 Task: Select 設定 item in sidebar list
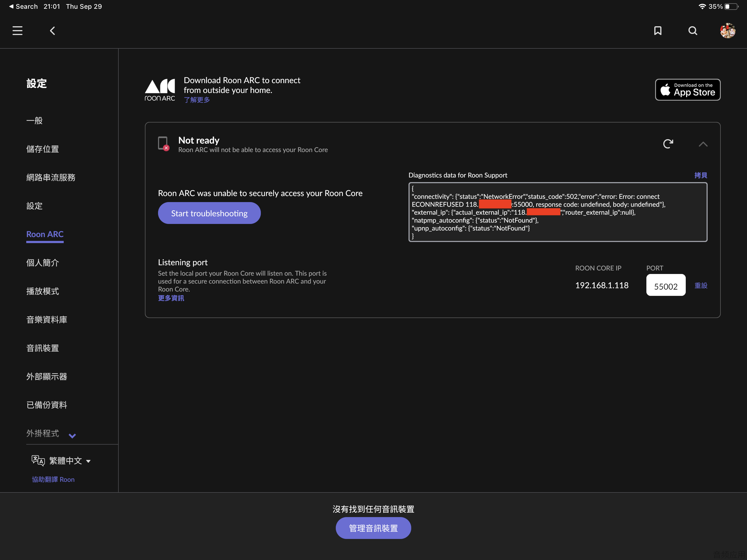coord(34,206)
